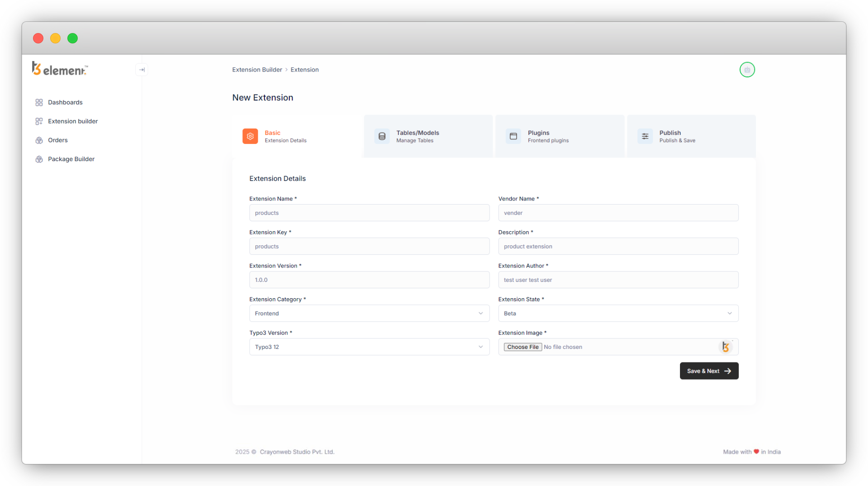The image size is (868, 486).
Task: Click the T3 element logo in sidebar
Action: coord(60,69)
